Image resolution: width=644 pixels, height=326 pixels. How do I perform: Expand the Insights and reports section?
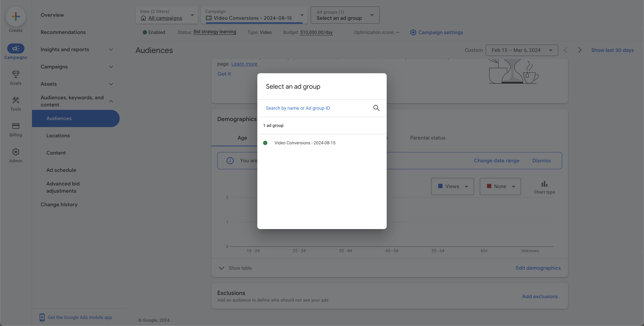pyautogui.click(x=111, y=50)
